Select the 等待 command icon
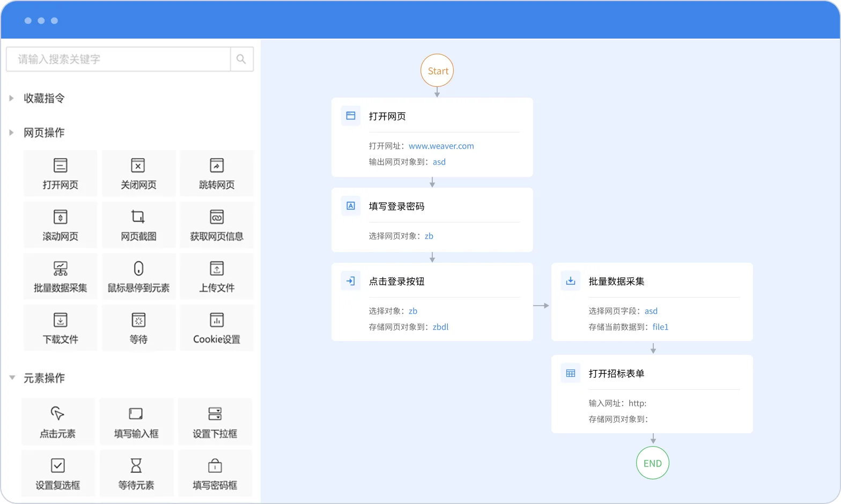 (x=138, y=320)
